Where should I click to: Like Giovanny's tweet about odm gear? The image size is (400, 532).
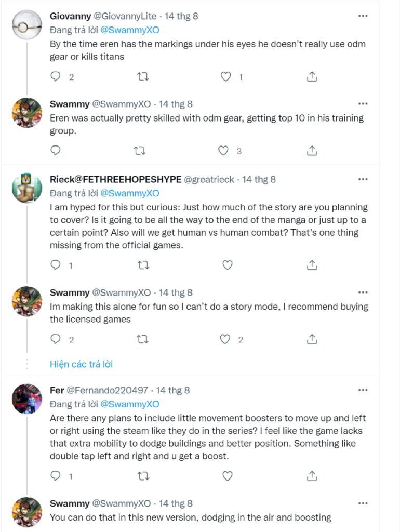(226, 77)
